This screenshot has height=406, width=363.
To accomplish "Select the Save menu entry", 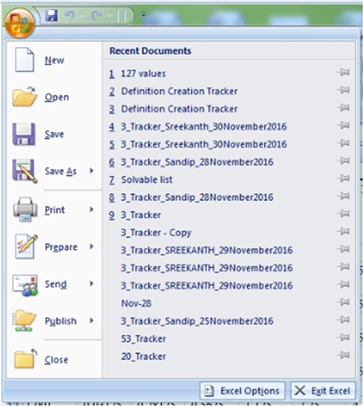I will pyautogui.click(x=54, y=134).
